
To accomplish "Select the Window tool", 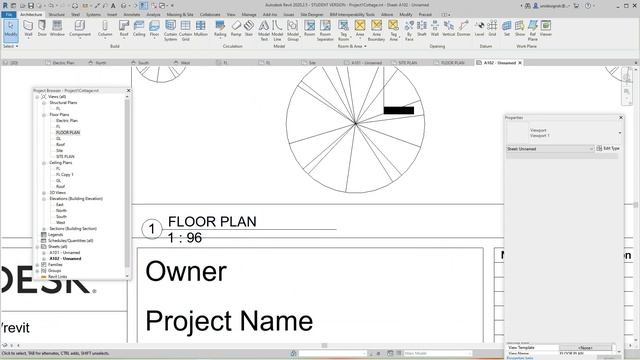I will (x=57, y=29).
